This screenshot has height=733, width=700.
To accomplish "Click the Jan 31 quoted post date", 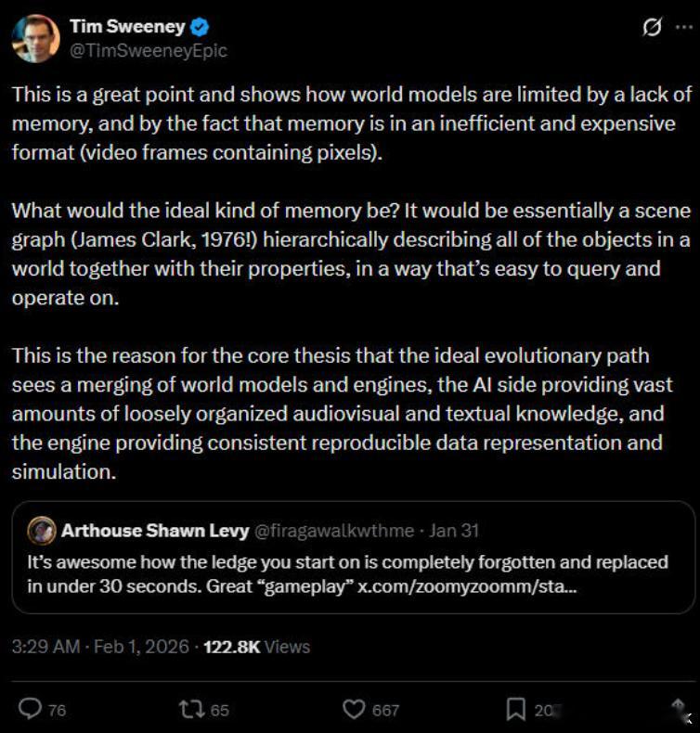I will click(x=455, y=531).
